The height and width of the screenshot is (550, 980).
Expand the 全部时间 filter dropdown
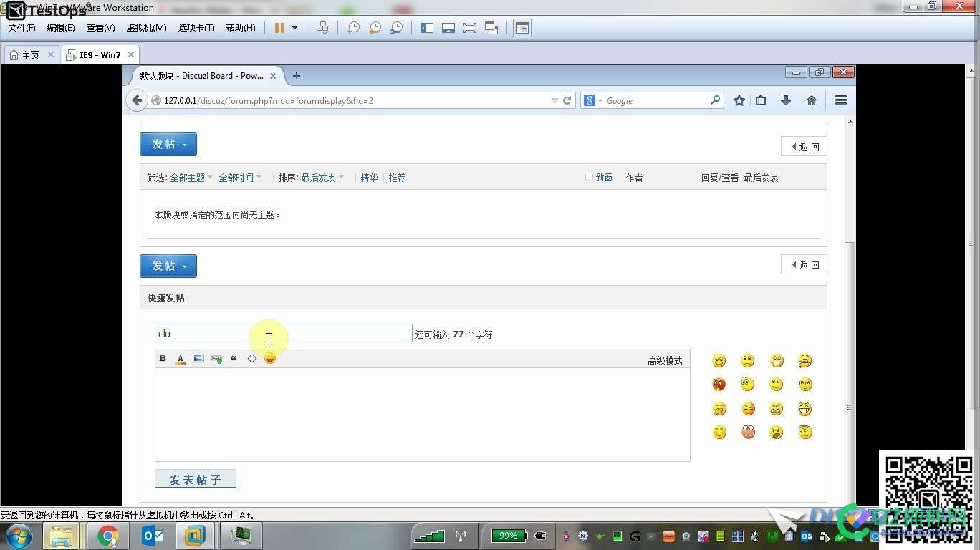click(x=239, y=178)
